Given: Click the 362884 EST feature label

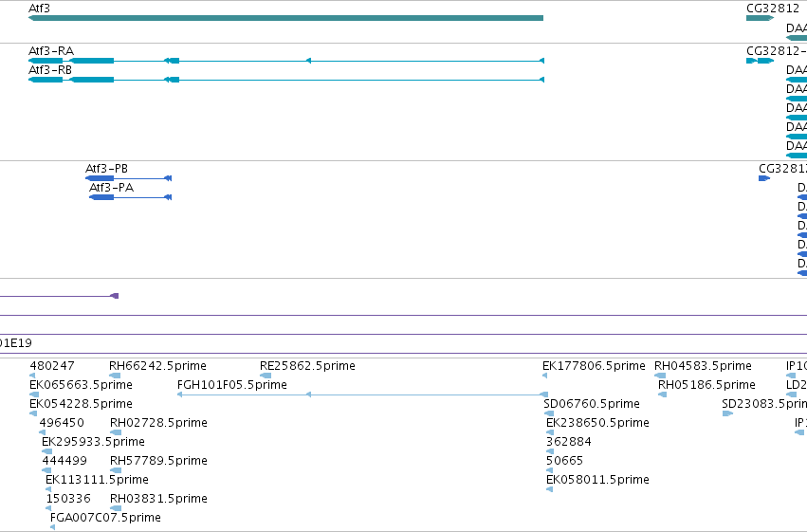Looking at the screenshot, I should 569,442.
